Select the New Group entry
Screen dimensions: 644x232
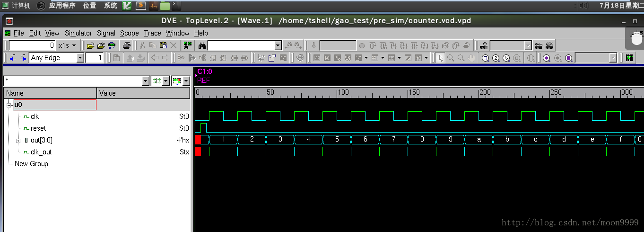point(31,164)
